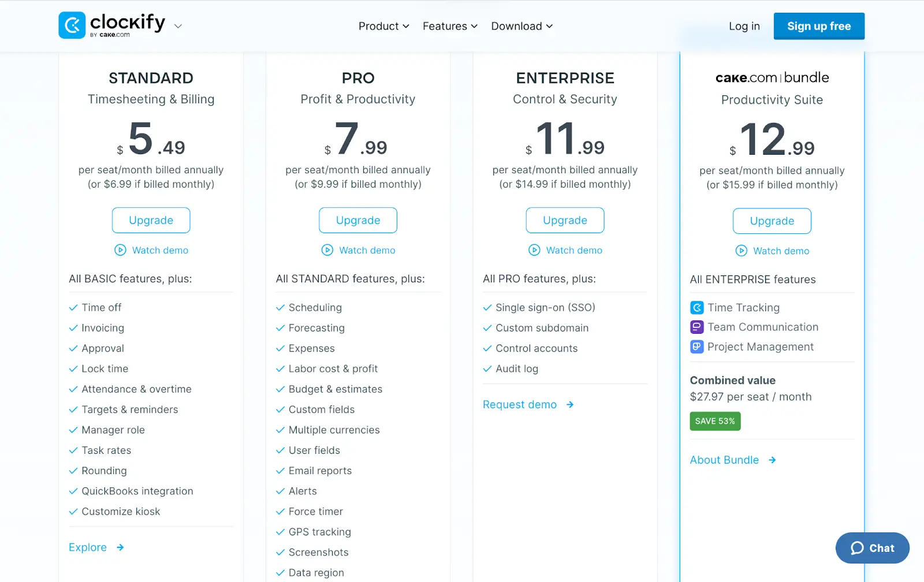Select Targets & reminders feature text
Image resolution: width=924 pixels, height=582 pixels.
point(130,410)
